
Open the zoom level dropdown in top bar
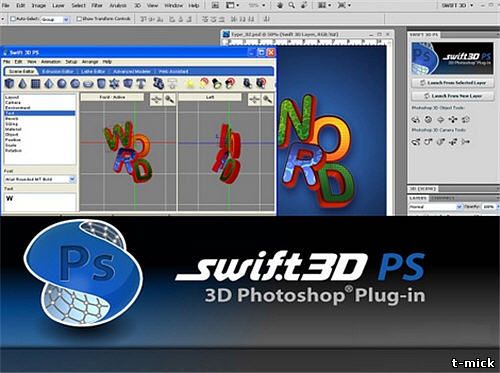[x=257, y=6]
